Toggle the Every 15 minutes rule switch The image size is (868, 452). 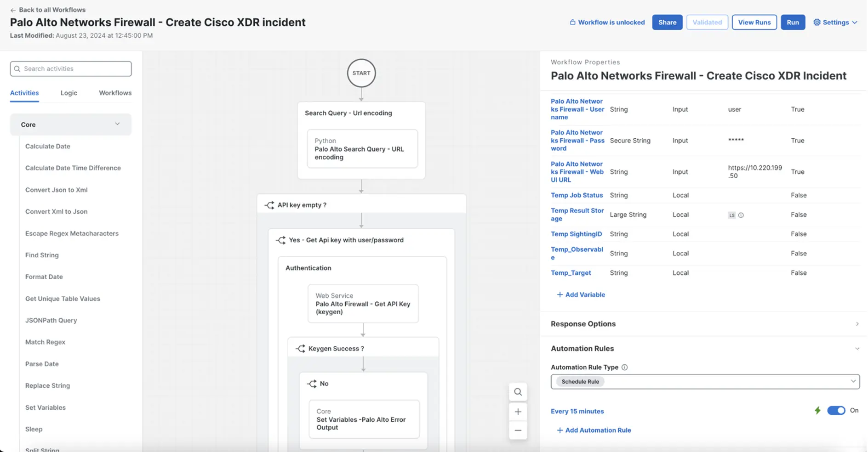(x=836, y=411)
